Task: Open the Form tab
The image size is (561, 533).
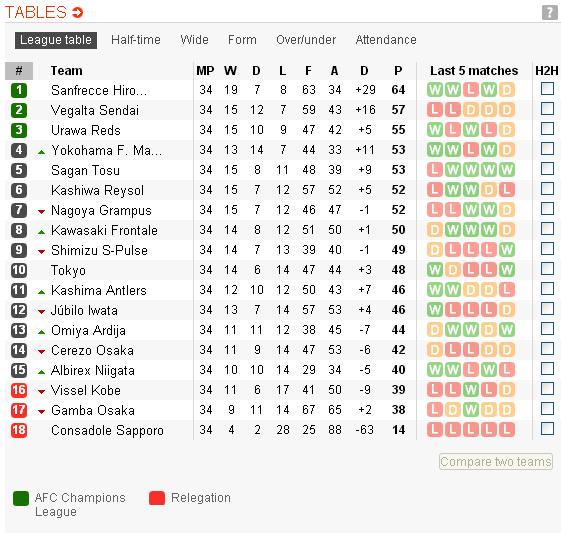Action: 242,40
